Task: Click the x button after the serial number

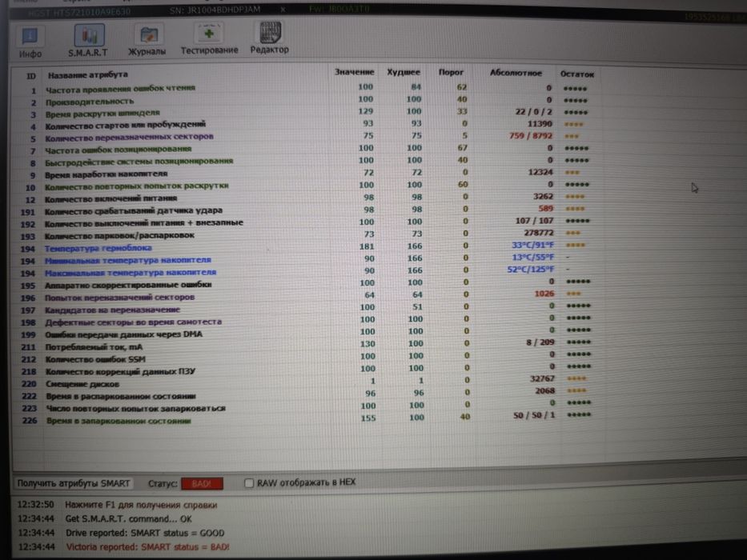Action: [x=283, y=9]
